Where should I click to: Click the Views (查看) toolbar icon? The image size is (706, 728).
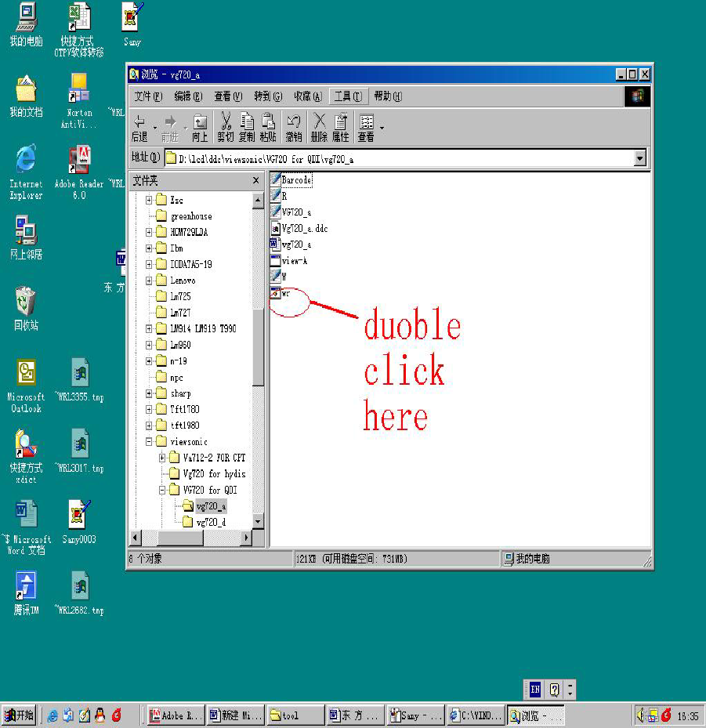pyautogui.click(x=366, y=127)
